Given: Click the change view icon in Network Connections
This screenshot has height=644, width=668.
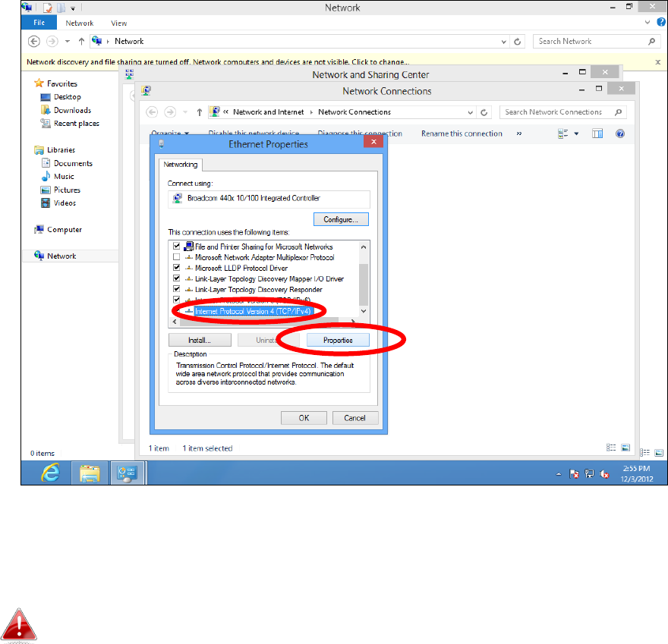Looking at the screenshot, I should pyautogui.click(x=562, y=134).
